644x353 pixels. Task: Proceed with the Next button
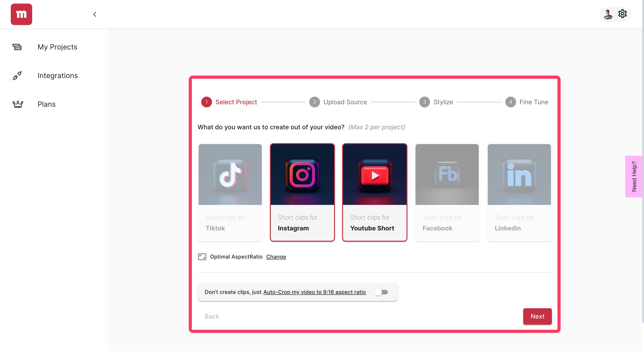click(x=537, y=317)
